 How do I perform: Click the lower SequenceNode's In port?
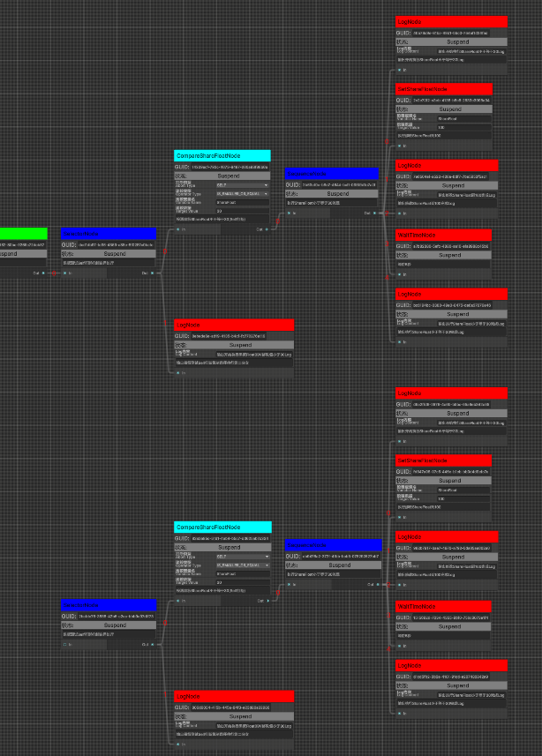[291, 584]
